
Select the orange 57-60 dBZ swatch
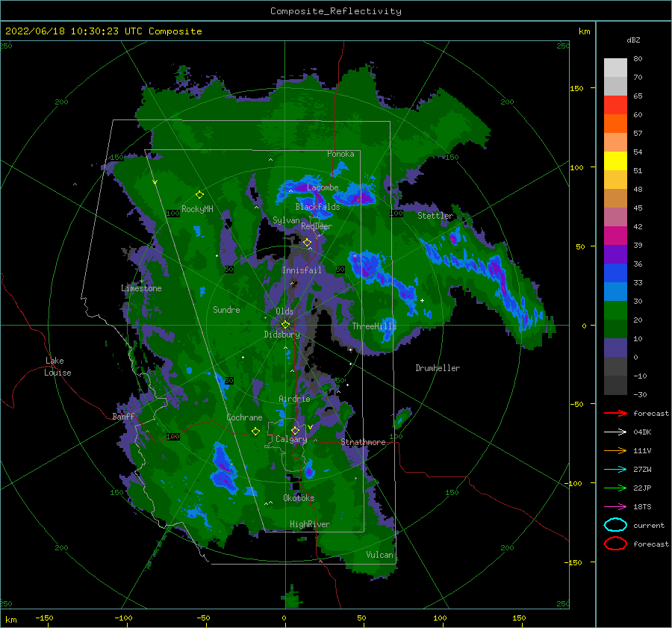(615, 123)
